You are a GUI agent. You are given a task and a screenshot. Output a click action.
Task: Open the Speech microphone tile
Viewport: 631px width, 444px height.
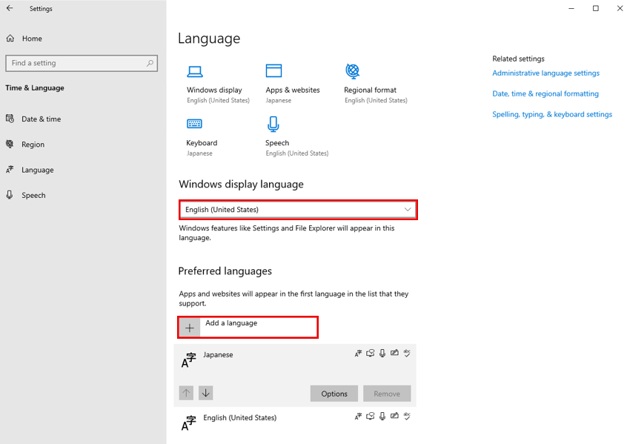[x=273, y=124]
